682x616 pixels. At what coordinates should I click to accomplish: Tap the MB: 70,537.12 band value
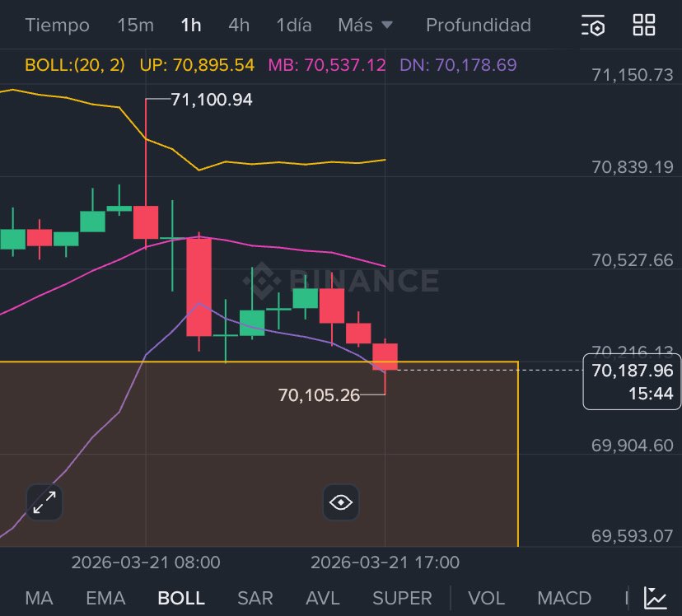click(327, 65)
